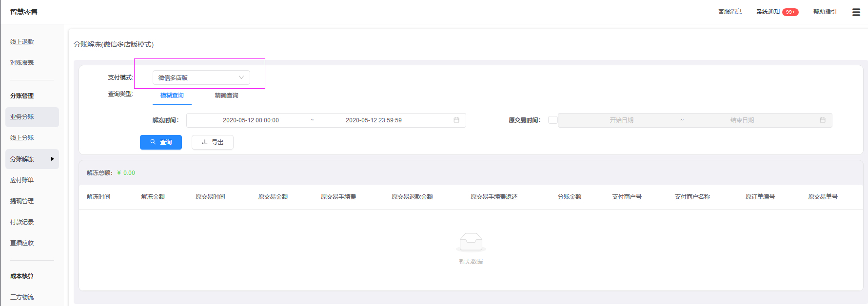Open 应付账单 in sidebar
Image resolution: width=868 pixels, height=306 pixels.
[22, 180]
